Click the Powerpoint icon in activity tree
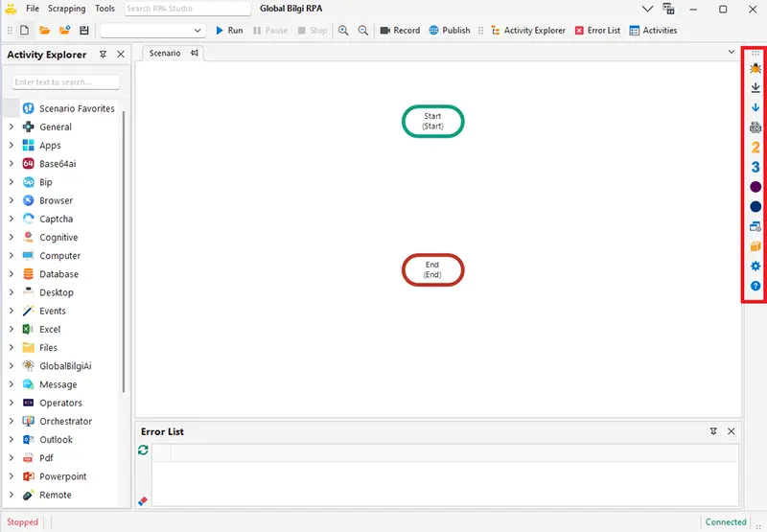The height and width of the screenshot is (532, 767). 29,476
